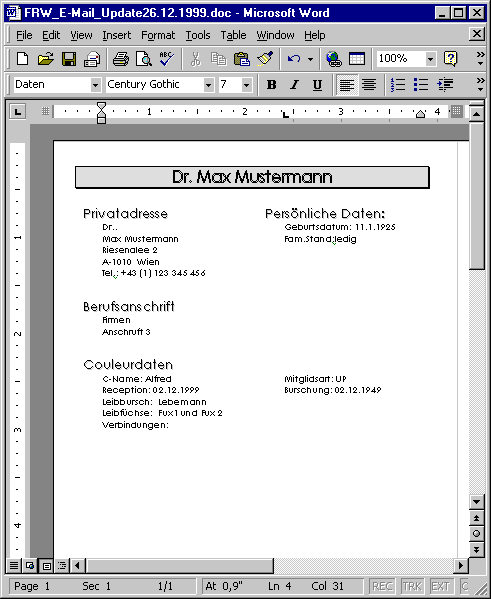Toggle Italic formatting
Image resolution: width=491 pixels, height=599 pixels.
[x=294, y=84]
